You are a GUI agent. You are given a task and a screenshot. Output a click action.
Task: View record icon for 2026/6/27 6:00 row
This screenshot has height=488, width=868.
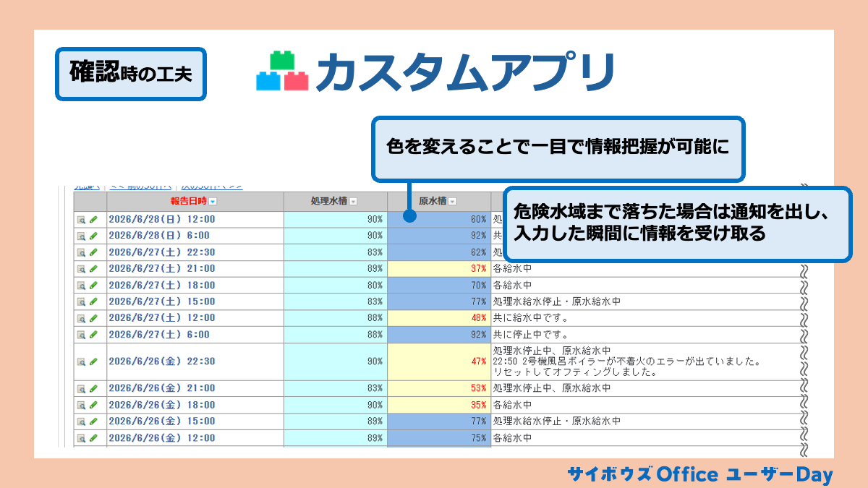(82, 335)
